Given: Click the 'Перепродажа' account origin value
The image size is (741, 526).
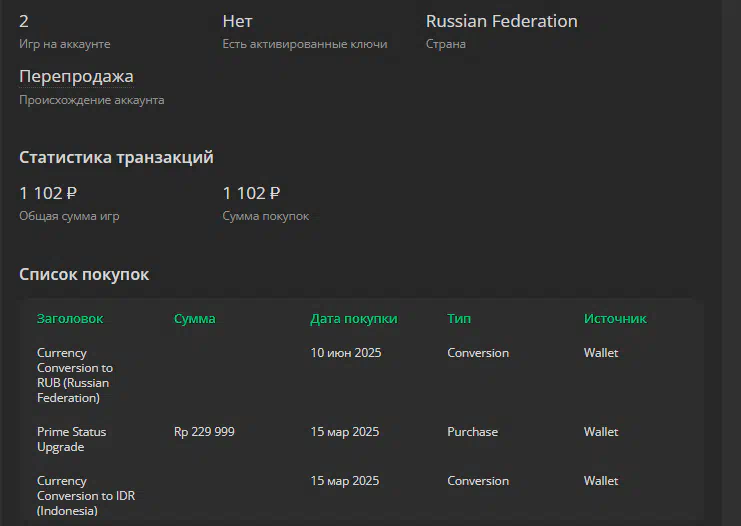Looking at the screenshot, I should pos(76,77).
